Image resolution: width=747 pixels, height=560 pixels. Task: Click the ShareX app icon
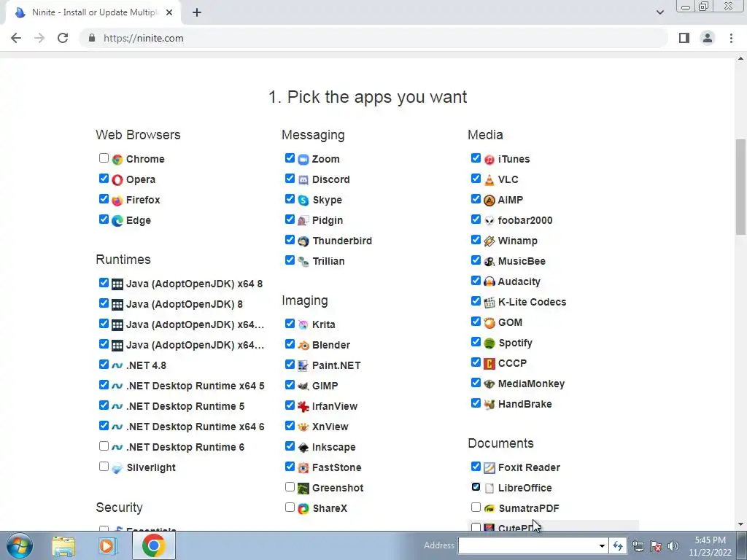coord(303,508)
